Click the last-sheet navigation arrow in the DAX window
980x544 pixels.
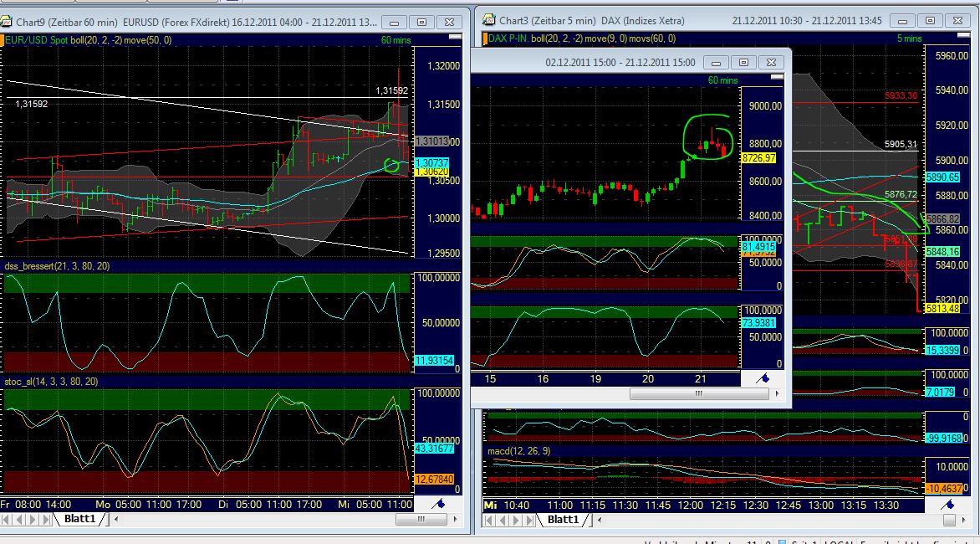point(530,520)
